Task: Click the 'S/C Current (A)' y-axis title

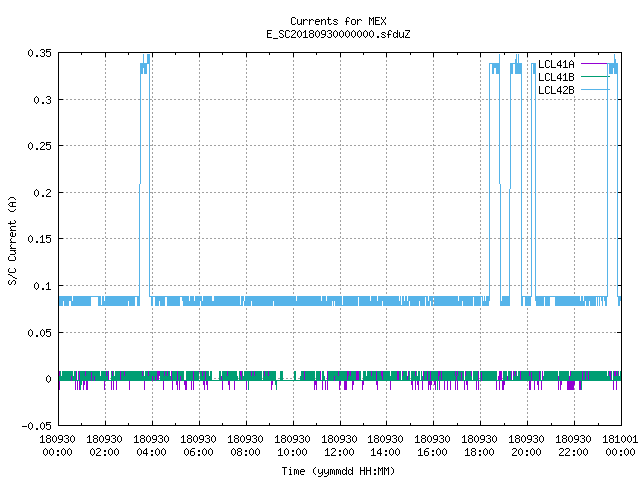Action: tap(12, 240)
